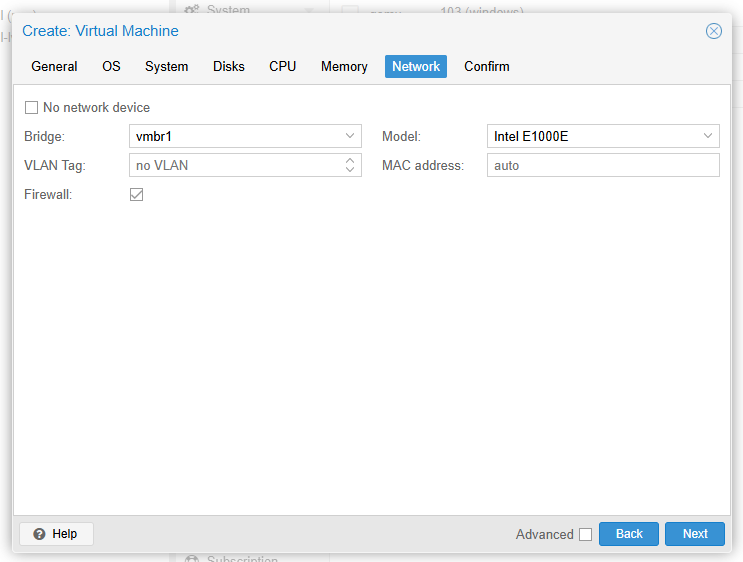Enable the Advanced options checkbox

(585, 534)
